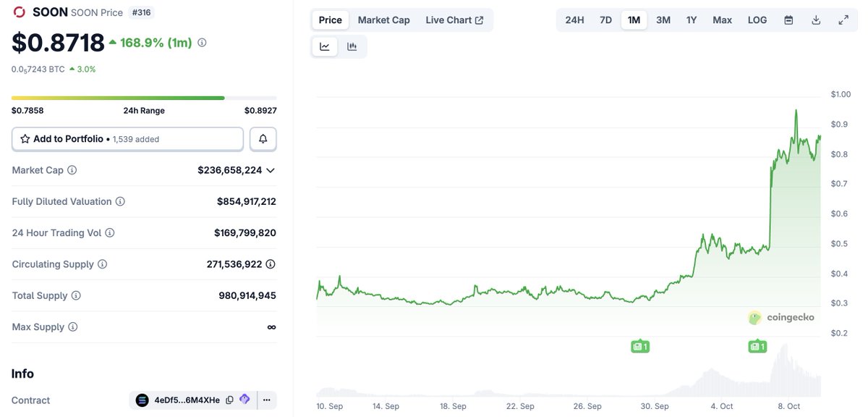This screenshot has width=868, height=417.
Task: Click news marker near 6. Oct
Action: pyautogui.click(x=757, y=347)
